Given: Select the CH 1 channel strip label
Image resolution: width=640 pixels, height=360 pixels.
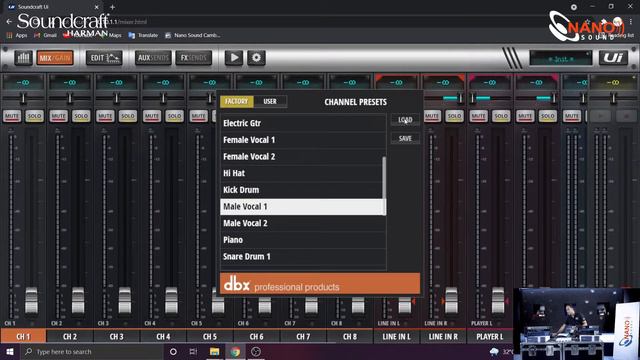Looking at the screenshot, I should pos(23,337).
